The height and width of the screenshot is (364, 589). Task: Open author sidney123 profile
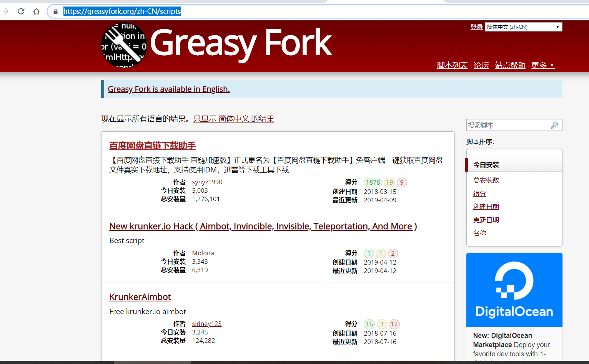click(207, 324)
